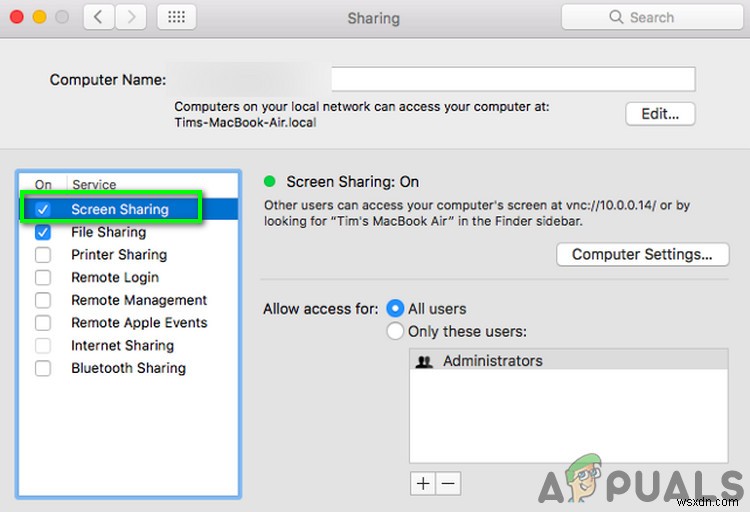Select the Remote Login service row

(129, 278)
